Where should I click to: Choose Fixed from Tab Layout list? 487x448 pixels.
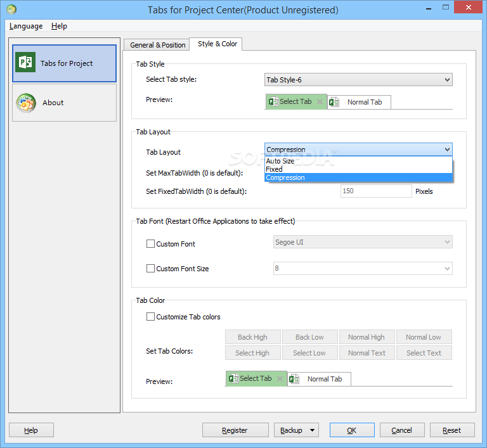click(x=358, y=169)
